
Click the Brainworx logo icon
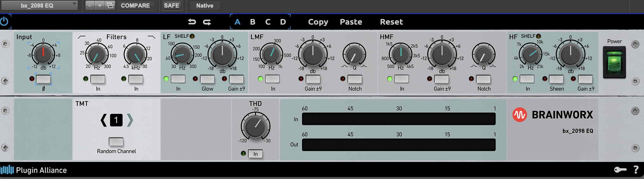pos(519,115)
